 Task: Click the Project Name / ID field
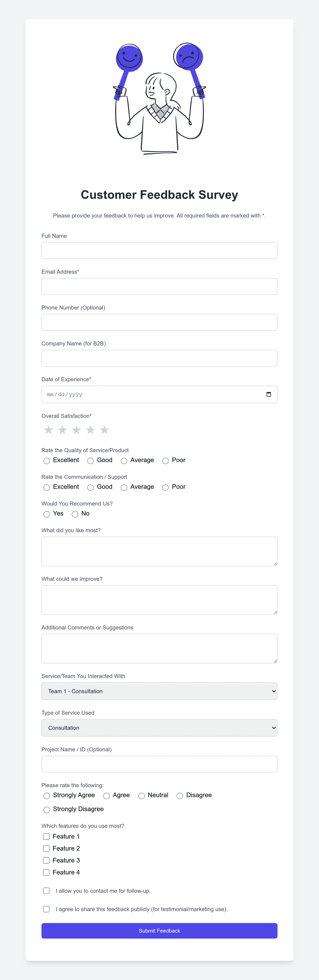159,763
